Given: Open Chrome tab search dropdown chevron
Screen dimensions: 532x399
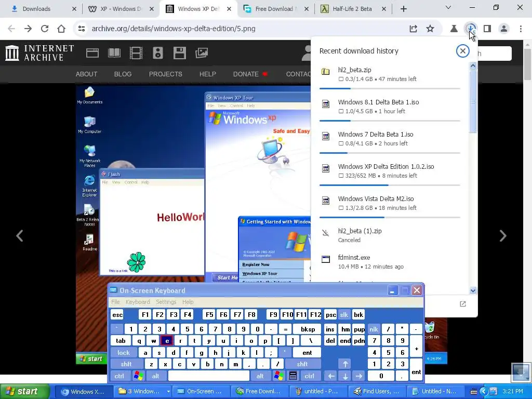Looking at the screenshot, I should [x=448, y=7].
